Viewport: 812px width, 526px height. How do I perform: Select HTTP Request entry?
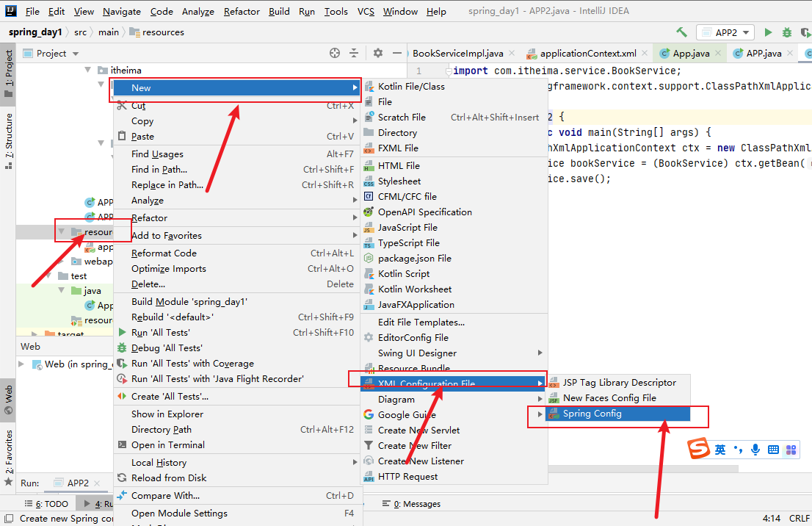454,477
